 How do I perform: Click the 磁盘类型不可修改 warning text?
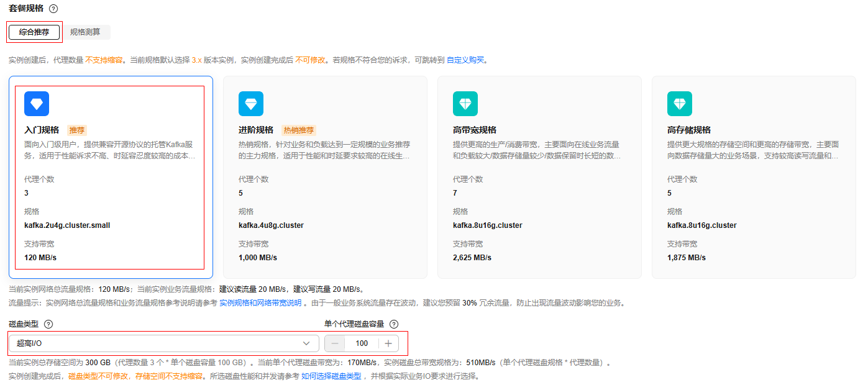click(98, 376)
